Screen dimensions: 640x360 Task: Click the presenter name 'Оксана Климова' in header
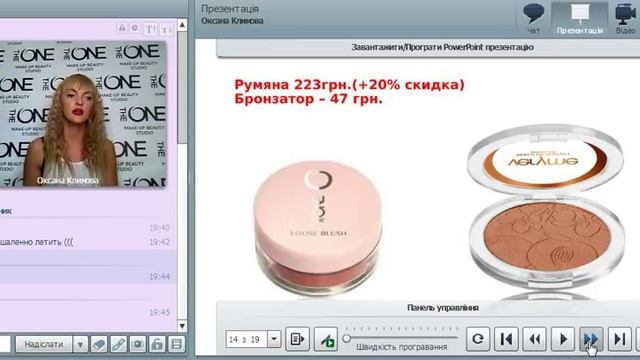pos(232,21)
